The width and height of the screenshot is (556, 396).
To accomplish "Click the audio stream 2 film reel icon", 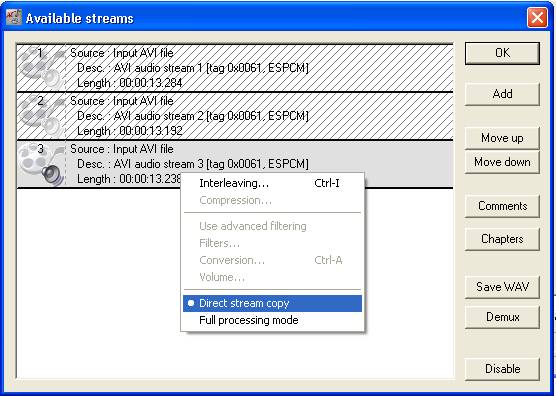I will pyautogui.click(x=41, y=116).
